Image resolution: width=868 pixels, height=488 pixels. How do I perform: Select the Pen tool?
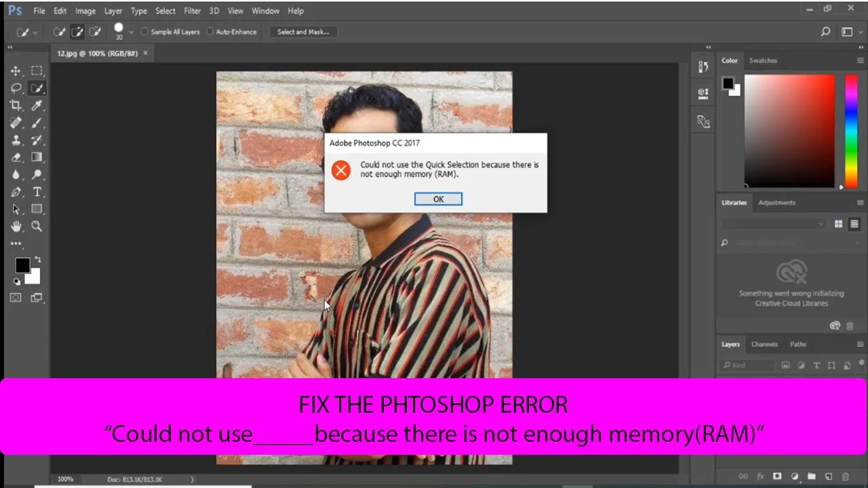(x=16, y=192)
